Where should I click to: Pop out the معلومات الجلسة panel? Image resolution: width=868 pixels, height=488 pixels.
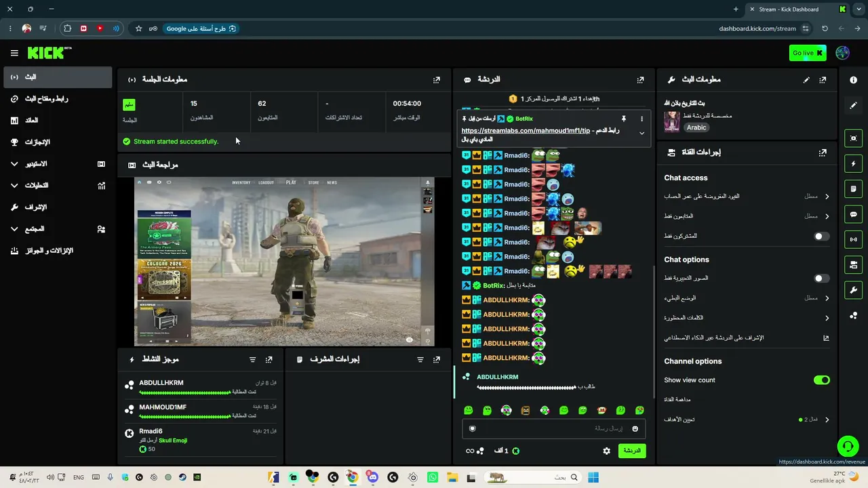coord(437,80)
